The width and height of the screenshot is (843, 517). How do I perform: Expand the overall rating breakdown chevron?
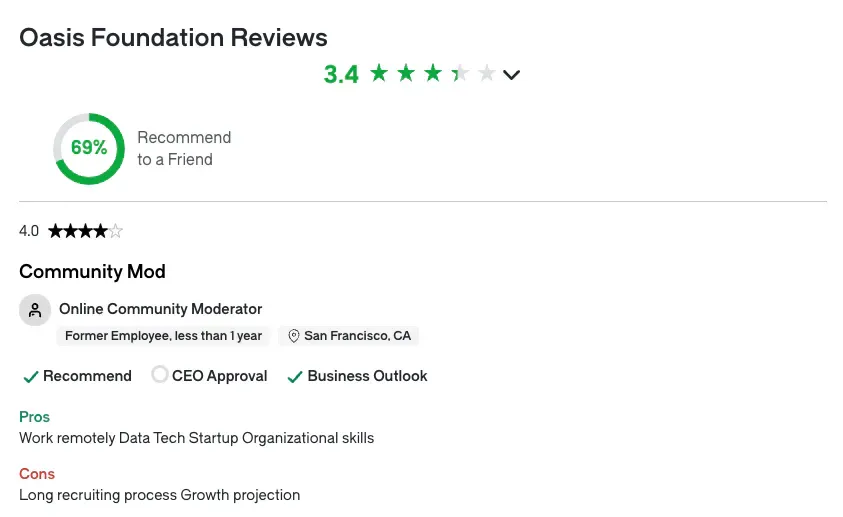tap(512, 74)
